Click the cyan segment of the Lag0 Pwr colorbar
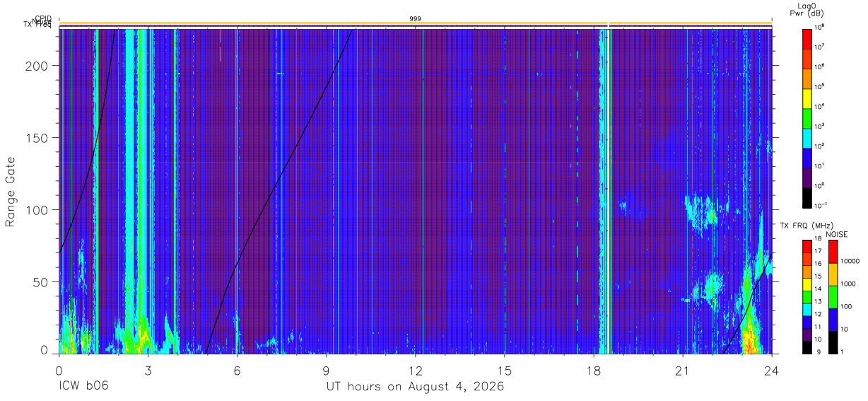 [x=807, y=137]
